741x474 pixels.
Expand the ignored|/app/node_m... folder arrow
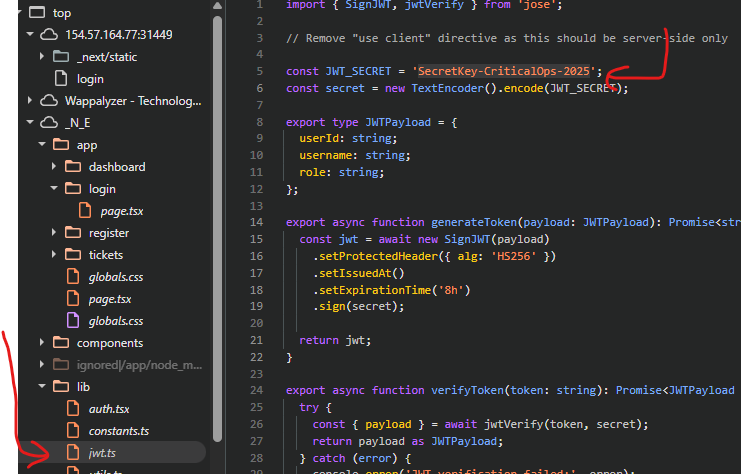(x=42, y=364)
